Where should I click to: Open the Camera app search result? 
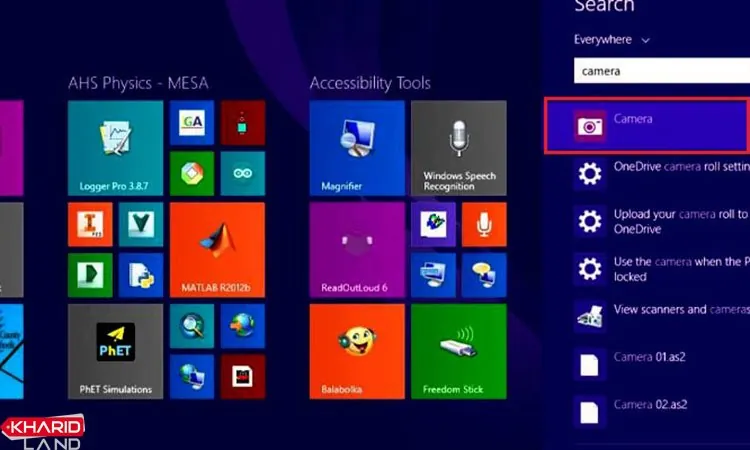click(x=647, y=126)
